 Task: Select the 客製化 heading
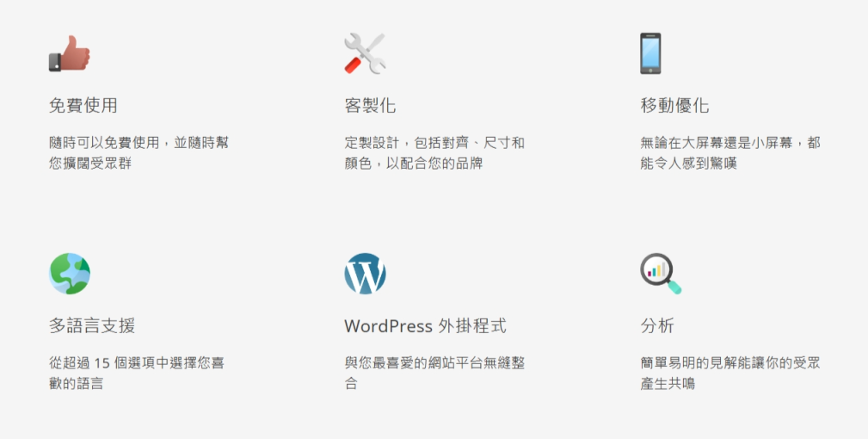[370, 106]
